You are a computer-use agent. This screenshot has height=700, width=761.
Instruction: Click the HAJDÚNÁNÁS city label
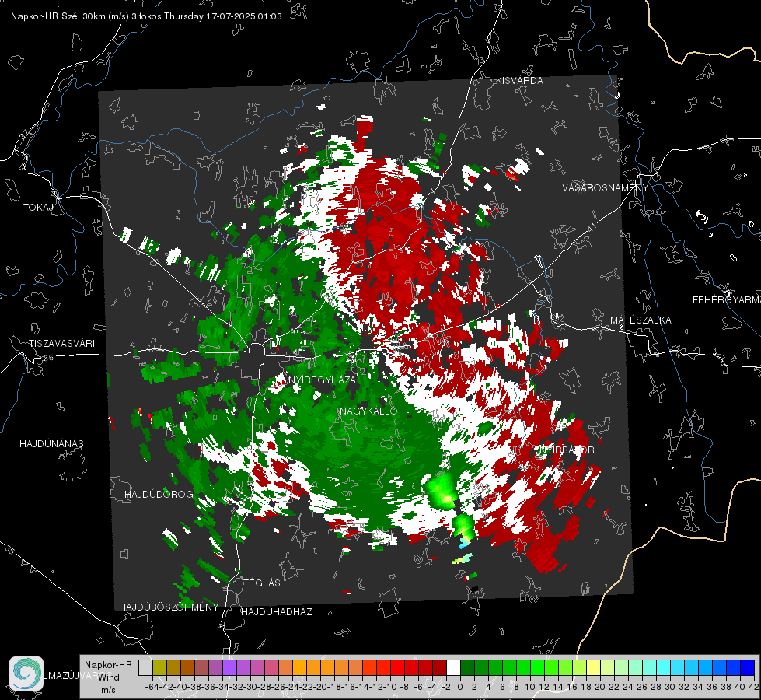51,444
